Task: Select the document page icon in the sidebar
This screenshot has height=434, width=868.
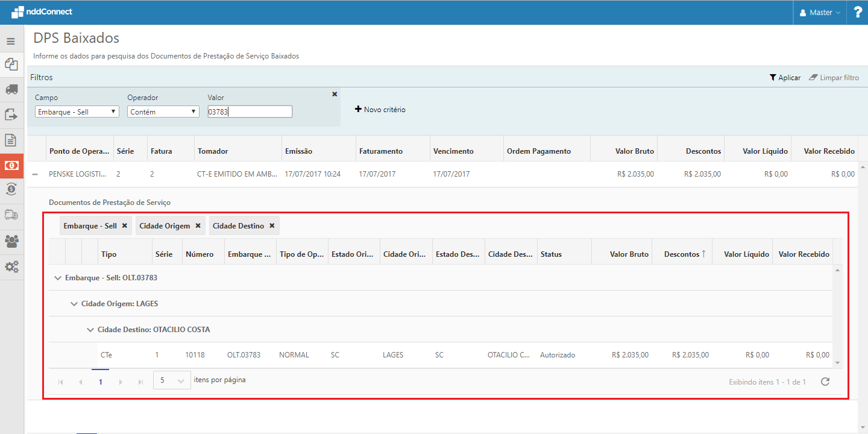Action: [x=11, y=140]
